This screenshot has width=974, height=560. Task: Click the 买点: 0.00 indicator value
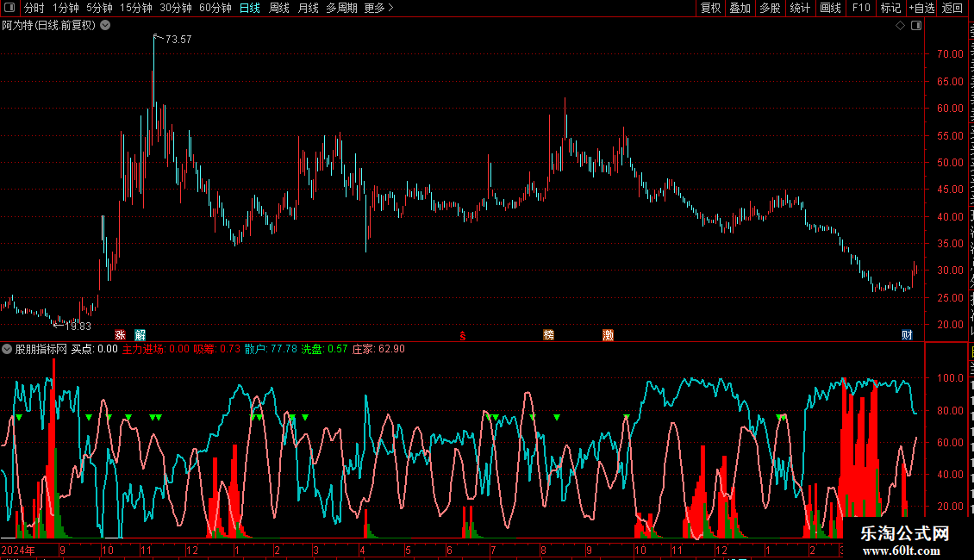click(95, 349)
